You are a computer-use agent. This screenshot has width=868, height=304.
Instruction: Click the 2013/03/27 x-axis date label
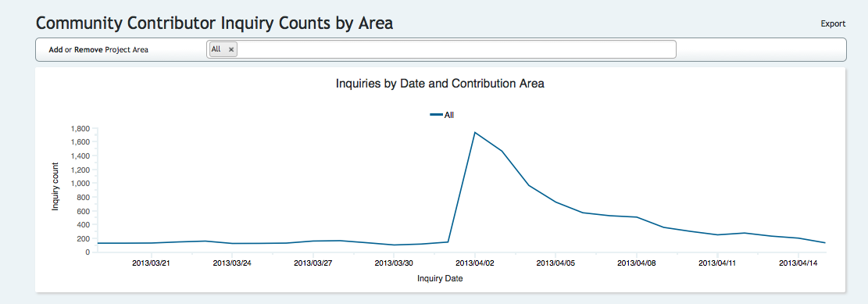[313, 263]
